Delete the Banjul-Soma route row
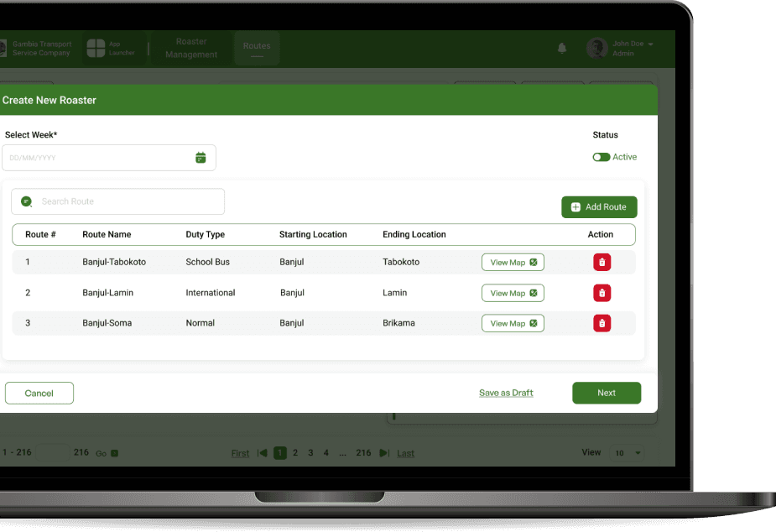776x532 pixels. [x=602, y=323]
